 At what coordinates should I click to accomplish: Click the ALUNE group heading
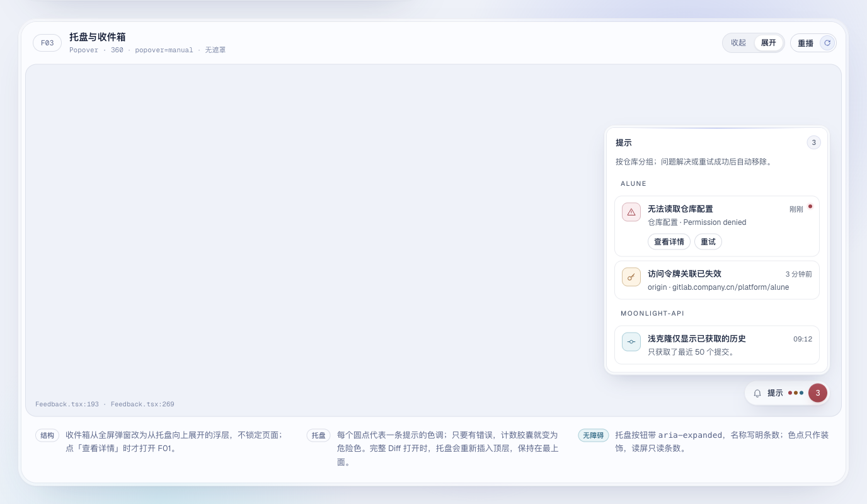634,184
